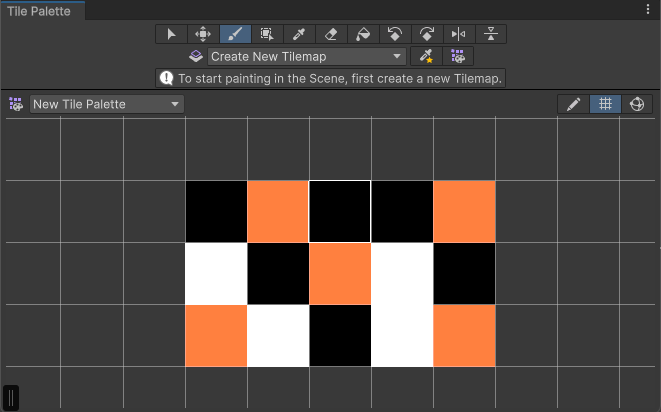Toggle gizmos in the palette view

[x=636, y=104]
